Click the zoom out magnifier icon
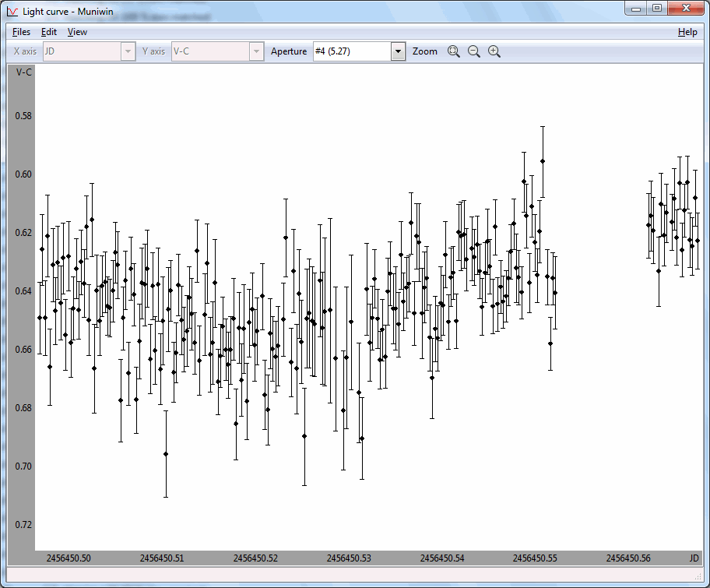Viewport: 710px width, 588px height. click(473, 51)
